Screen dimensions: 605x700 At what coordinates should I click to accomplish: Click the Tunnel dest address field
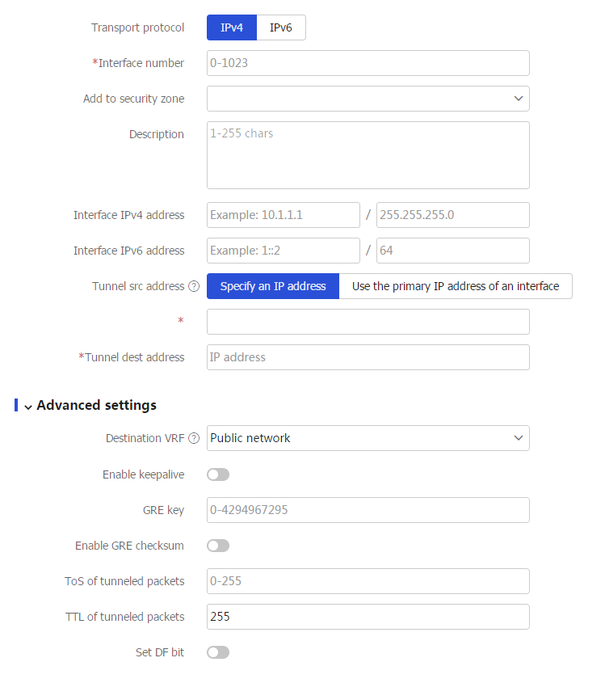point(368,357)
